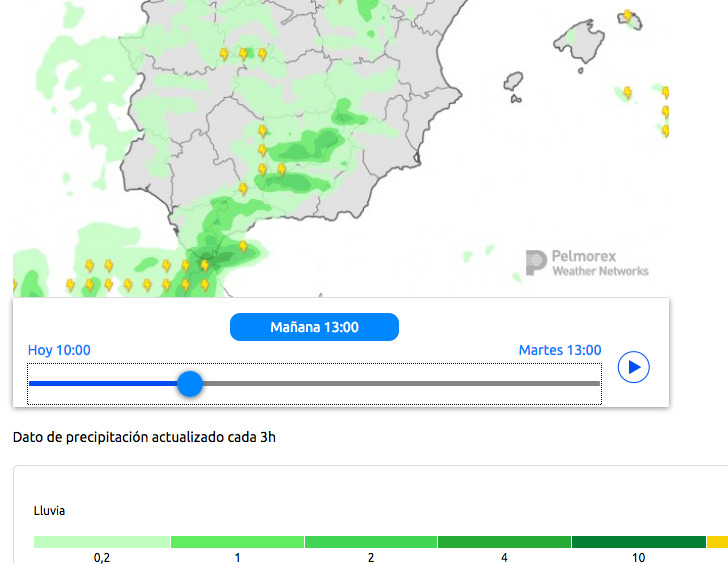
Task: Click the lightning icon over Menorca island
Action: point(627,16)
